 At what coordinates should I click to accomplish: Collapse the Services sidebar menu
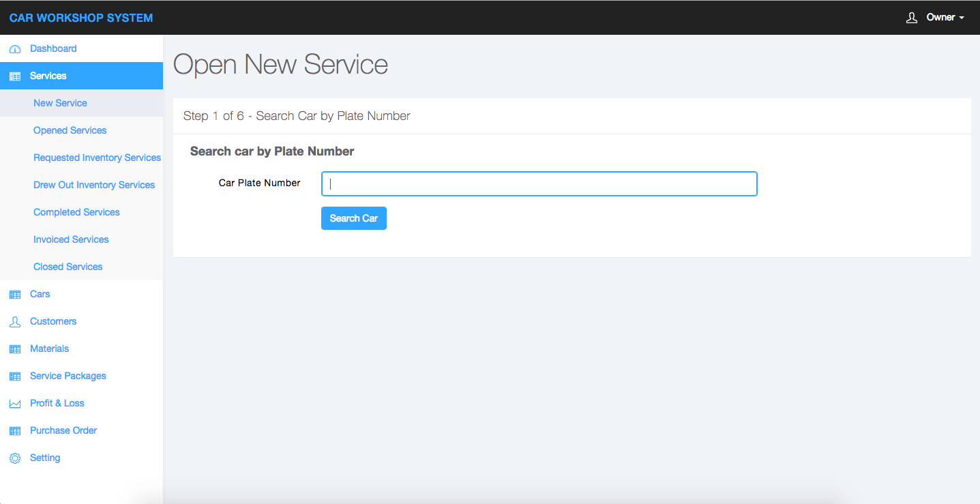pos(48,76)
